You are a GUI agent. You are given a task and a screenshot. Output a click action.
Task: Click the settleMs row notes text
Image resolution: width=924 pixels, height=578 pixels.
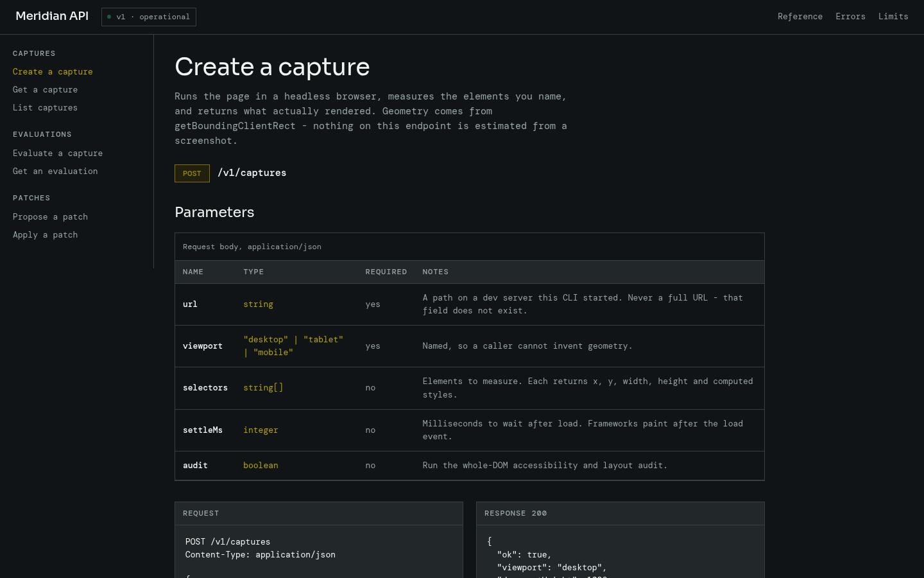(x=583, y=430)
